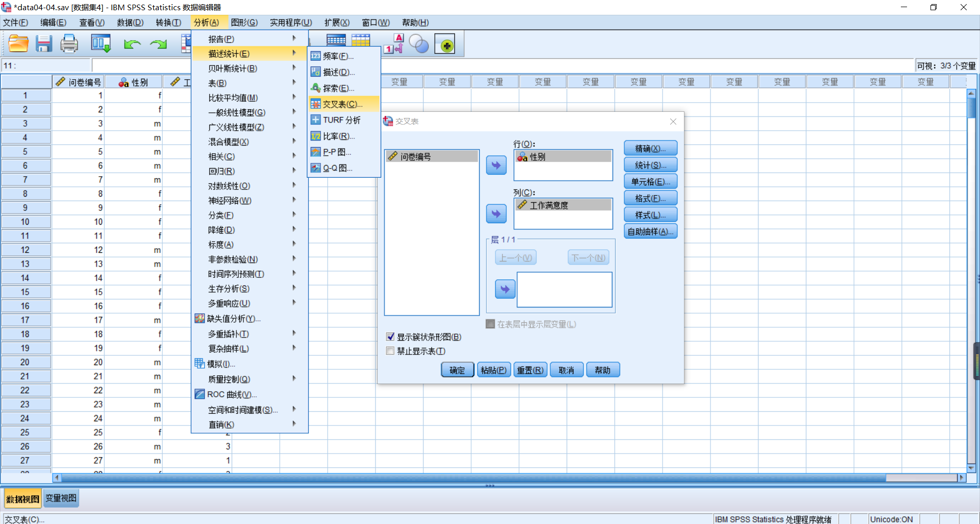The image size is (980, 524).
Task: Open 模拟(I) menu item
Action: pos(250,364)
